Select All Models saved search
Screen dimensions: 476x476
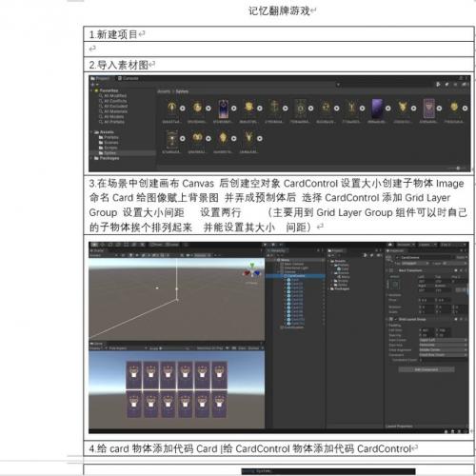[x=111, y=116]
